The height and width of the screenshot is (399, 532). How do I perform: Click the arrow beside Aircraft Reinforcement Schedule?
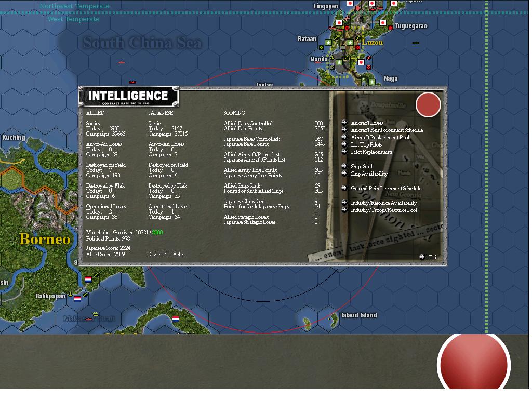344,130
